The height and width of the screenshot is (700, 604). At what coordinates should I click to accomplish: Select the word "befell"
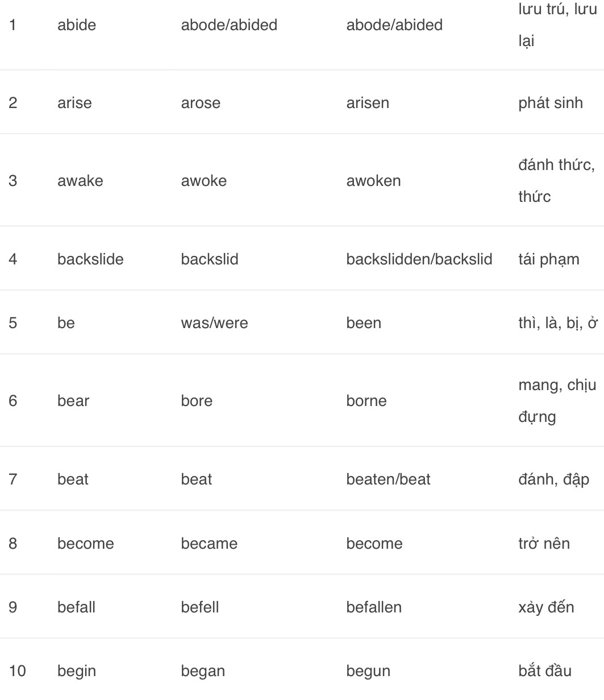[199, 607]
